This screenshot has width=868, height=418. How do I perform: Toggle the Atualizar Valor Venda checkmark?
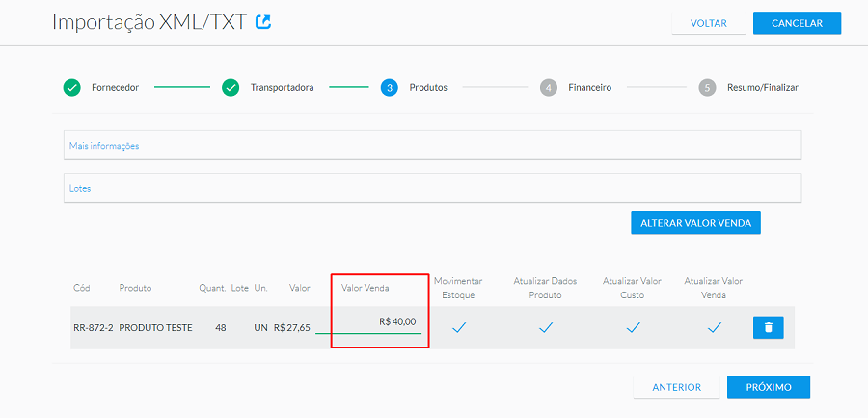pos(714,327)
